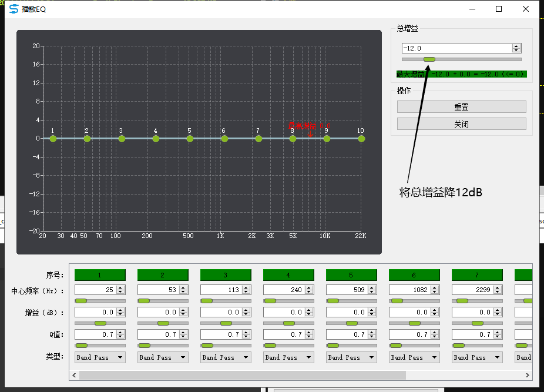The width and height of the screenshot is (544, 392).
Task: Toggle the green band 1 header button
Action: pyautogui.click(x=100, y=275)
